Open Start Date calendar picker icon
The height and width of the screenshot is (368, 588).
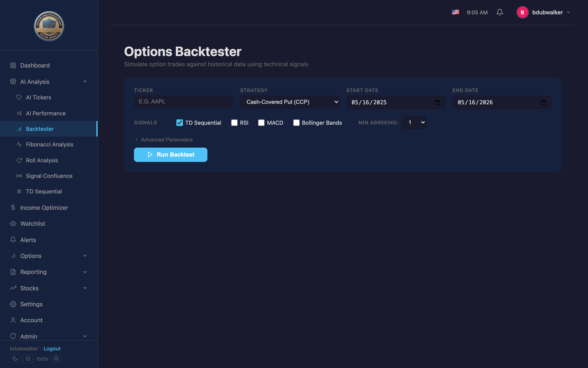click(x=437, y=102)
